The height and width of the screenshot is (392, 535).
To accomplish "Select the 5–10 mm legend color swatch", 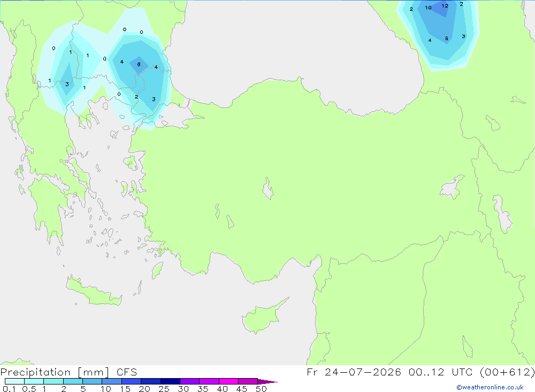I will [x=93, y=381].
